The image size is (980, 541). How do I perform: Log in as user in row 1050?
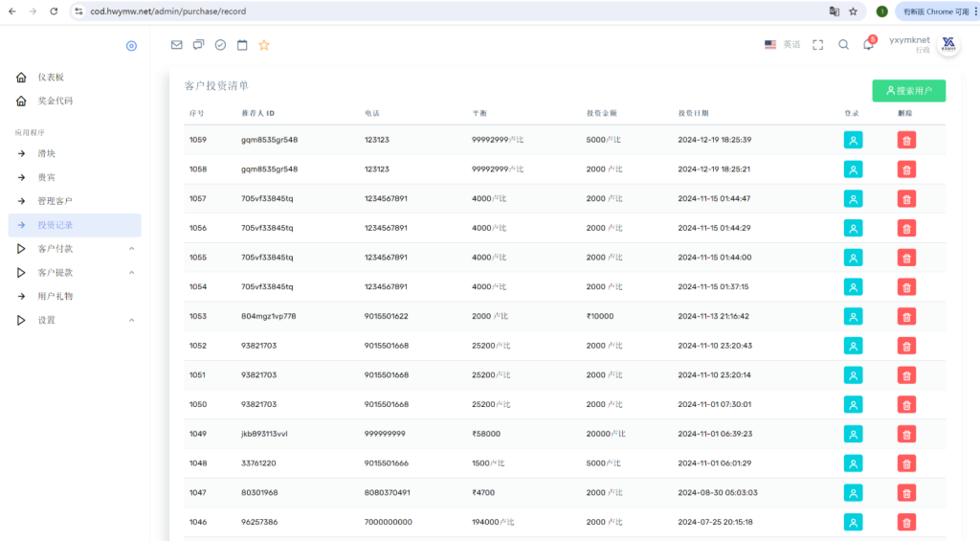coord(853,405)
